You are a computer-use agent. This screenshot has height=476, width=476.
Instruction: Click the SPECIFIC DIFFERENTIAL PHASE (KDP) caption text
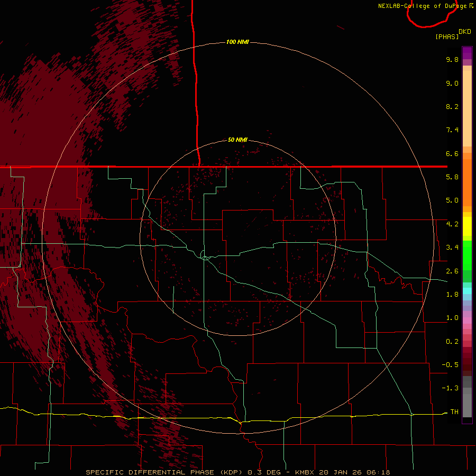(x=164, y=472)
